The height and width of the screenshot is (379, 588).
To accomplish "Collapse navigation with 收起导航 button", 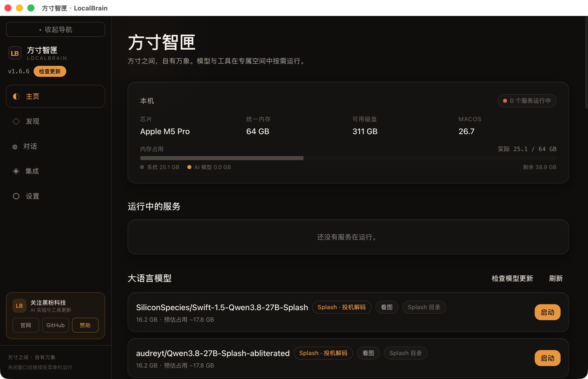I will click(x=56, y=29).
